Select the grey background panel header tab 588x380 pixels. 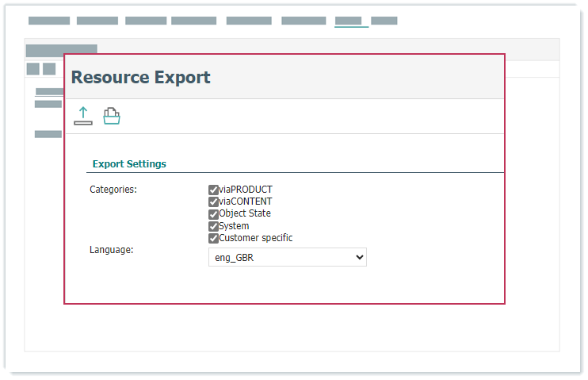tap(61, 49)
